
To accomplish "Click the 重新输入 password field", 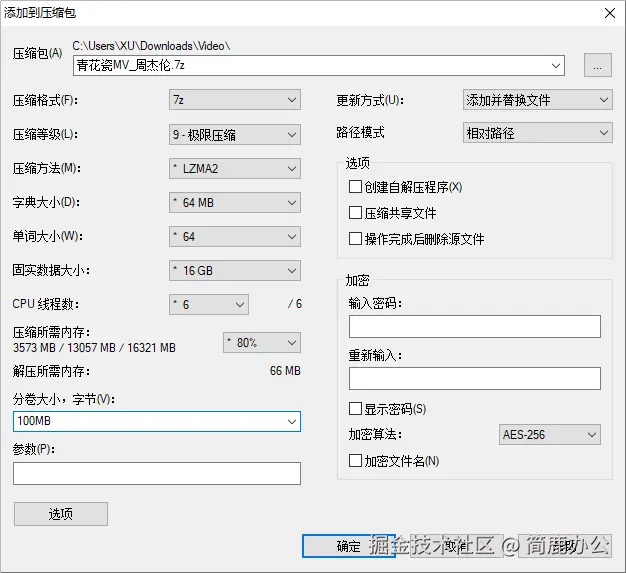I will pyautogui.click(x=475, y=379).
